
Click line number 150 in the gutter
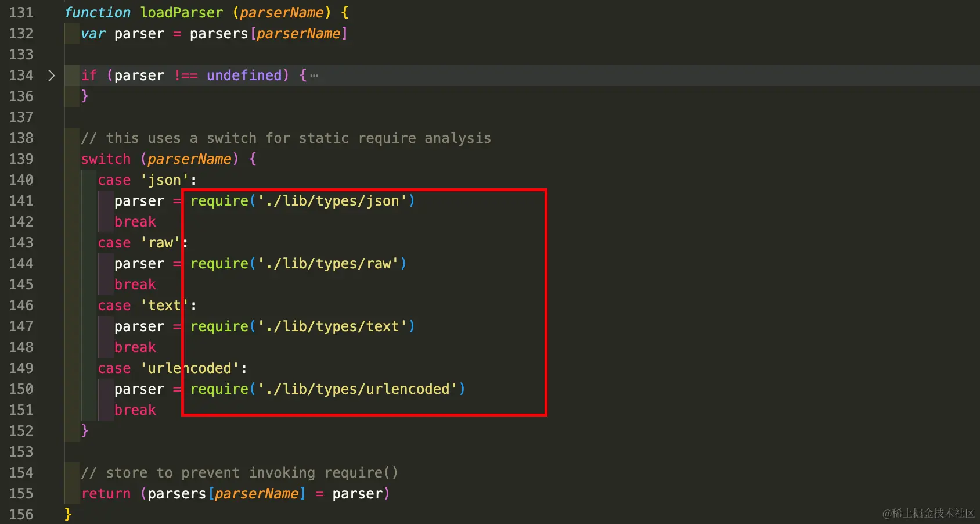pyautogui.click(x=21, y=389)
